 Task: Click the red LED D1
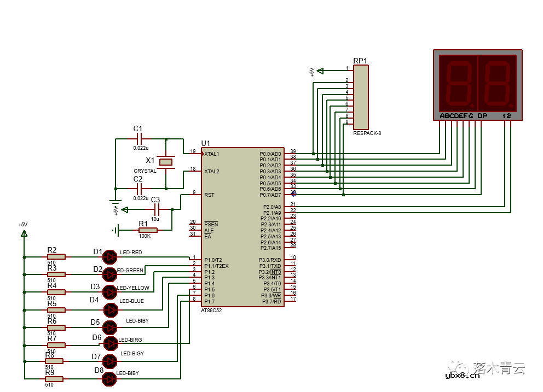(111, 256)
